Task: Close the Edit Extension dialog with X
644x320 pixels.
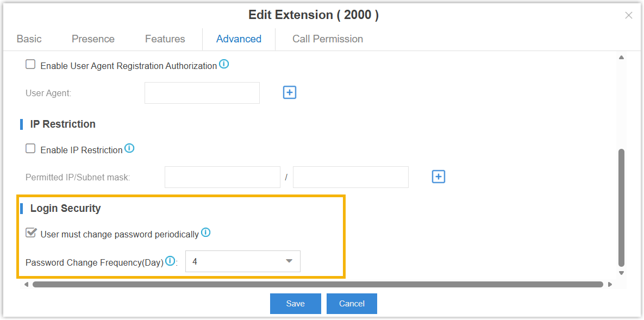Action: click(x=629, y=15)
